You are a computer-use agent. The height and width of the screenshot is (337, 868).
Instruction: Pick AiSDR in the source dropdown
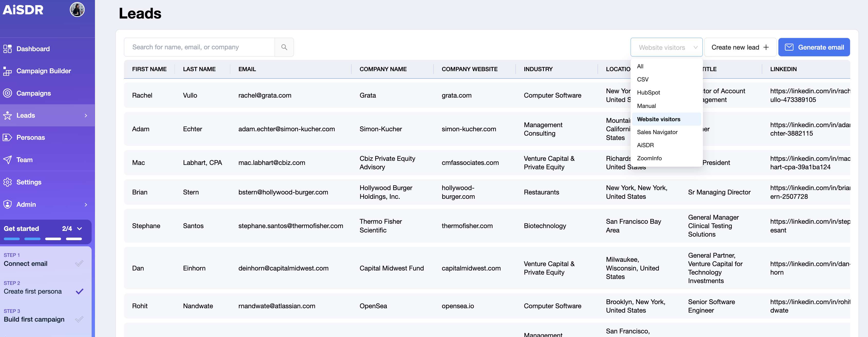click(x=666, y=145)
